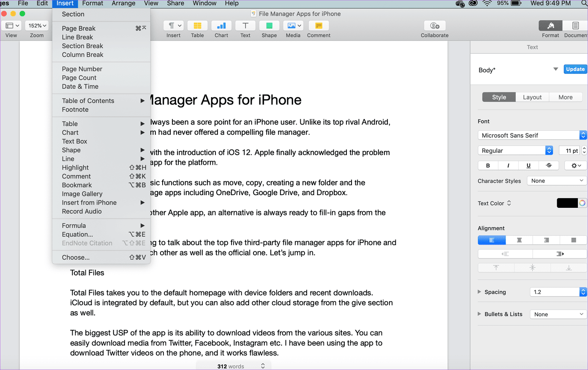Switch to the More tab
The height and width of the screenshot is (370, 588).
click(566, 97)
